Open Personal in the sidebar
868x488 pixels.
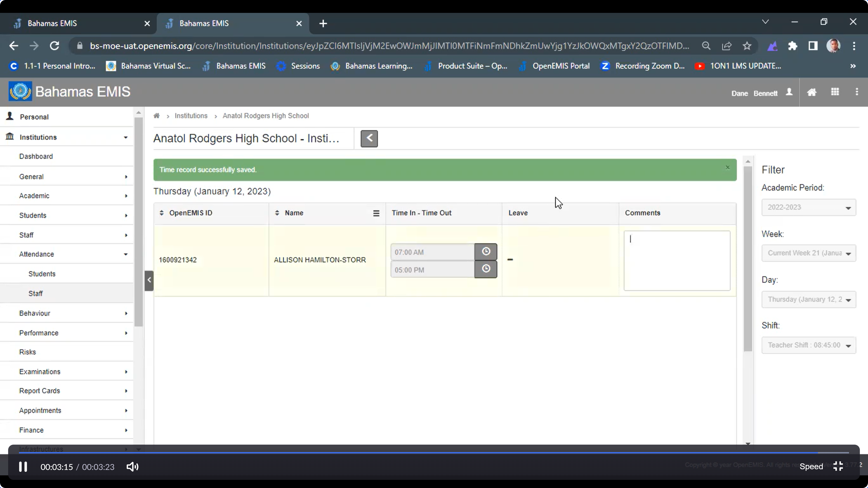pyautogui.click(x=67, y=117)
